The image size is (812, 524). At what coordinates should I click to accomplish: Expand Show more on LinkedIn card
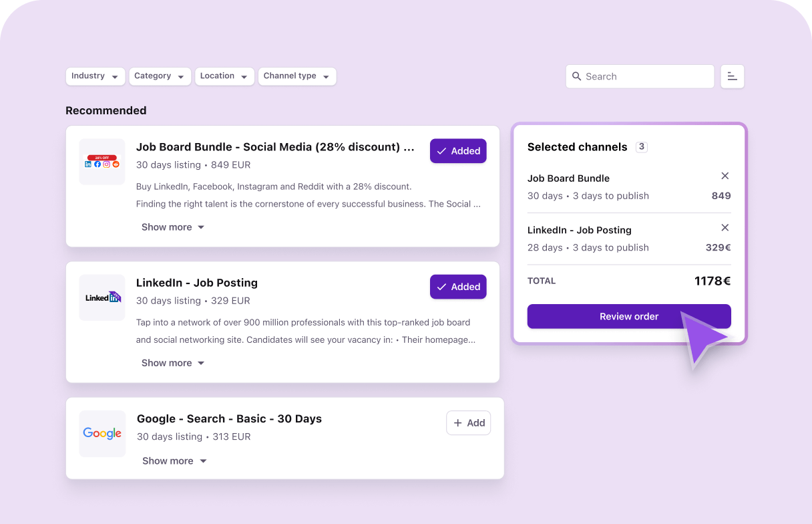(x=173, y=363)
